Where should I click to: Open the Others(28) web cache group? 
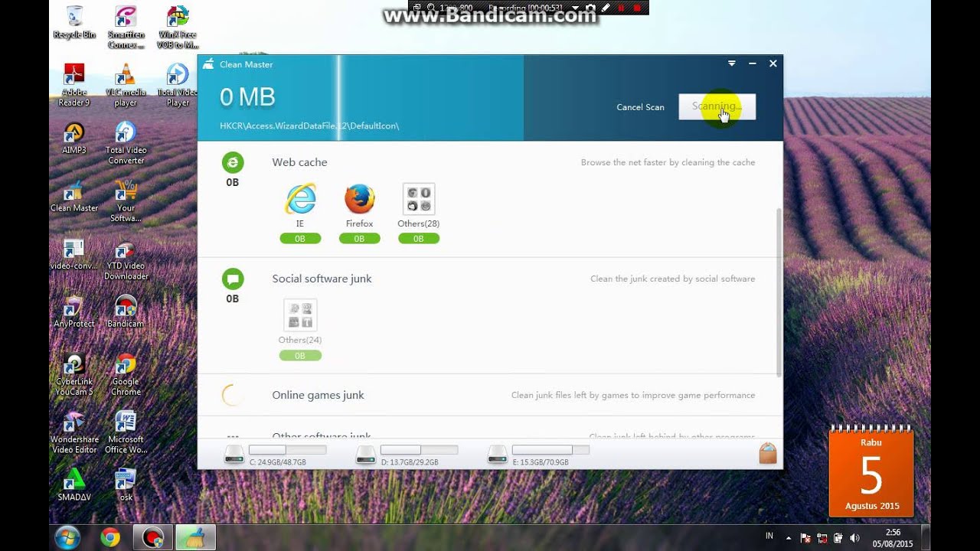[x=419, y=199]
